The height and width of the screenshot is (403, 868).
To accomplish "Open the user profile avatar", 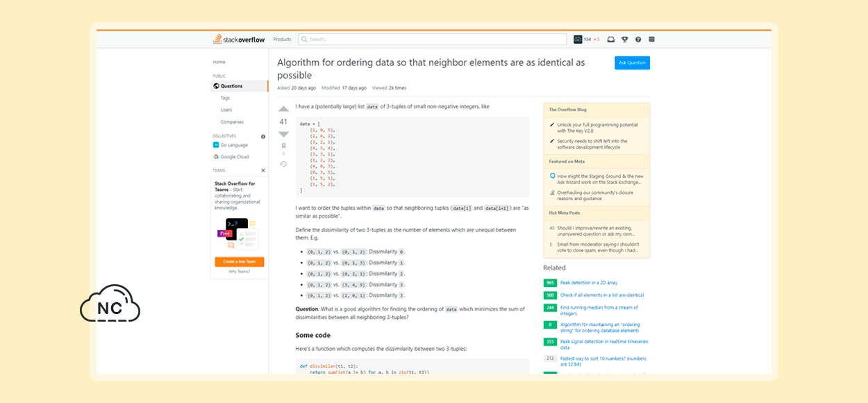I will [x=578, y=40].
